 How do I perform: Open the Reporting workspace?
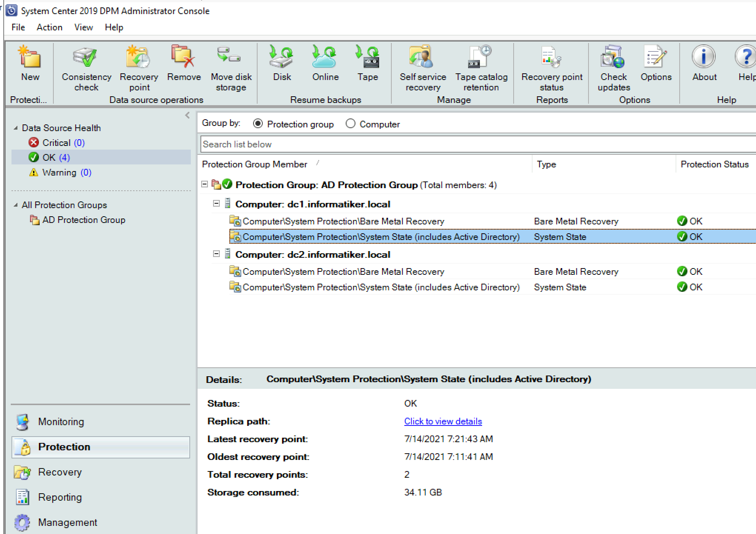pyautogui.click(x=100, y=497)
